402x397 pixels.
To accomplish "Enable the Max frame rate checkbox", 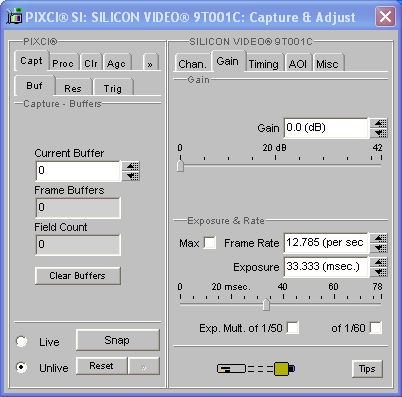I will coord(209,243).
